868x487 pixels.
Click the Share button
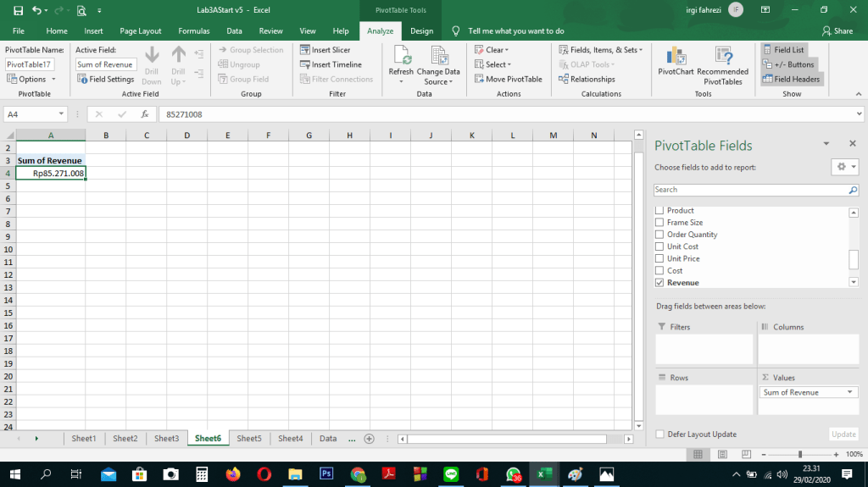pyautogui.click(x=837, y=30)
